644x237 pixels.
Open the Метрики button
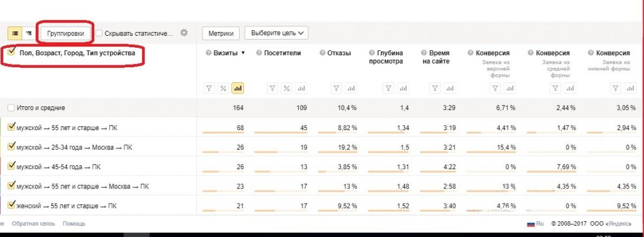tap(221, 34)
